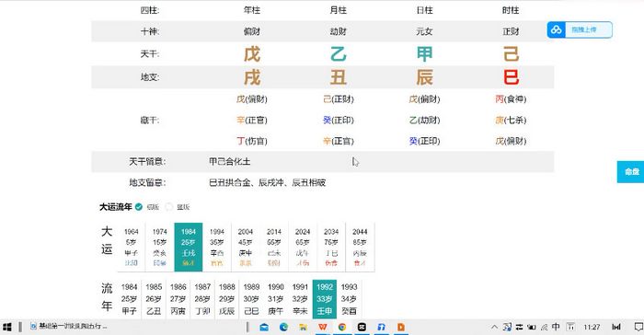Select the checked first view radio option

(x=139, y=207)
